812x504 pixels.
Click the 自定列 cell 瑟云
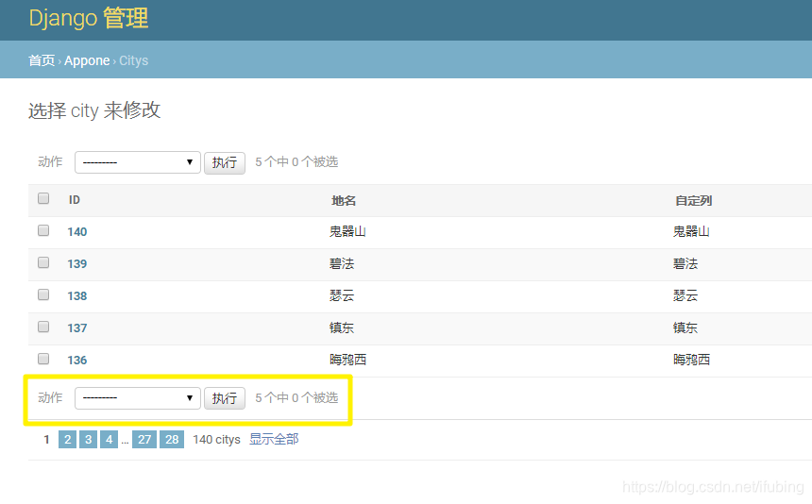(685, 295)
